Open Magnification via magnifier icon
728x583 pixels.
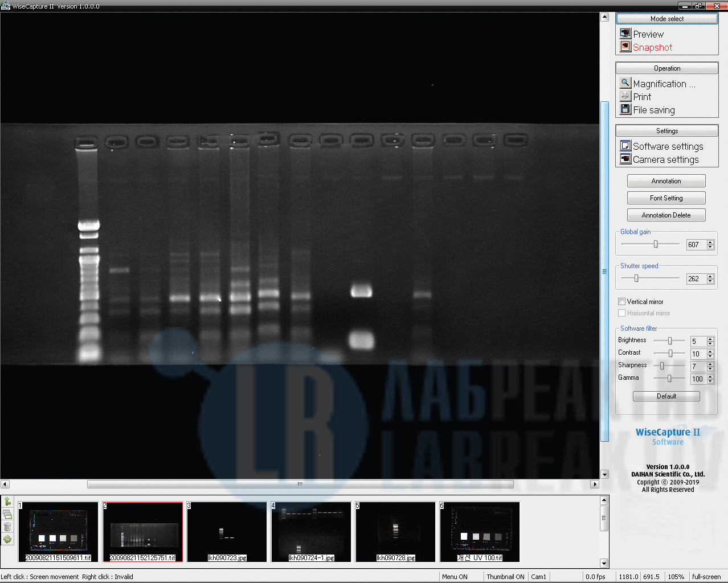click(x=625, y=83)
